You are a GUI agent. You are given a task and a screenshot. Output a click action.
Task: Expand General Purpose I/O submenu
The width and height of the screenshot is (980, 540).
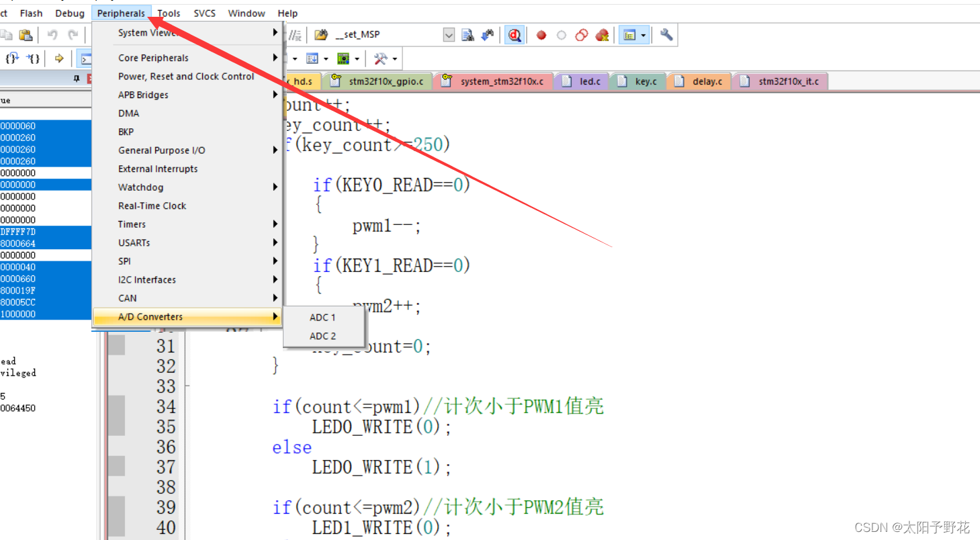point(187,150)
